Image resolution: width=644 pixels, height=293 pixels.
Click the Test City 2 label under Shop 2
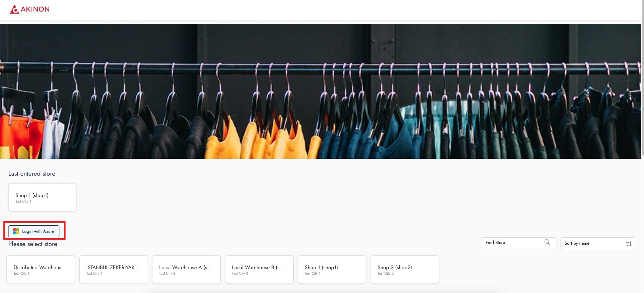386,274
